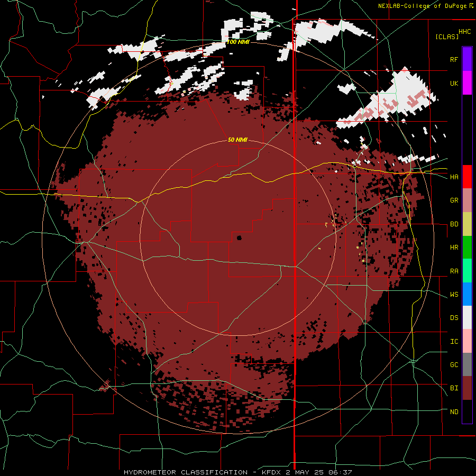The image size is (476, 476).
Task: Click the WS legend label
Action: (x=454, y=295)
